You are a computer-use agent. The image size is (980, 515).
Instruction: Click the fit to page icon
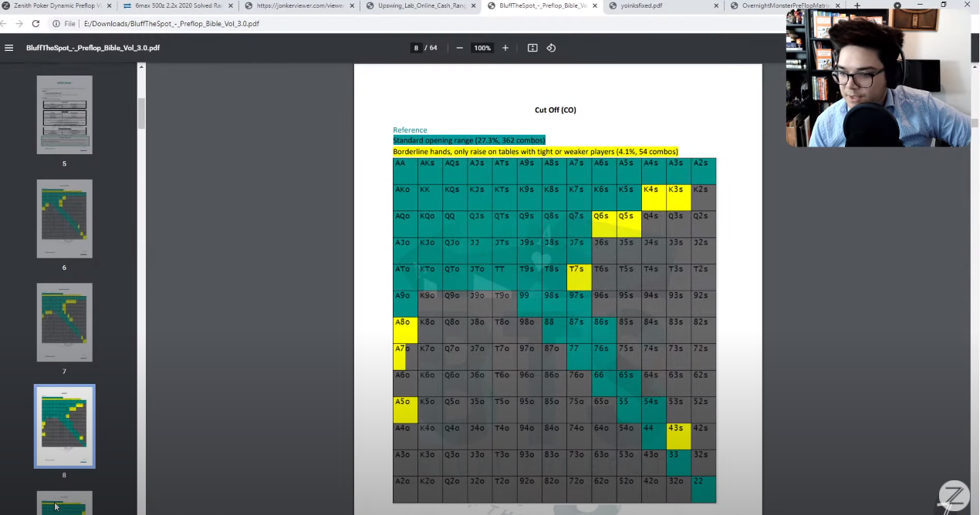[x=532, y=48]
